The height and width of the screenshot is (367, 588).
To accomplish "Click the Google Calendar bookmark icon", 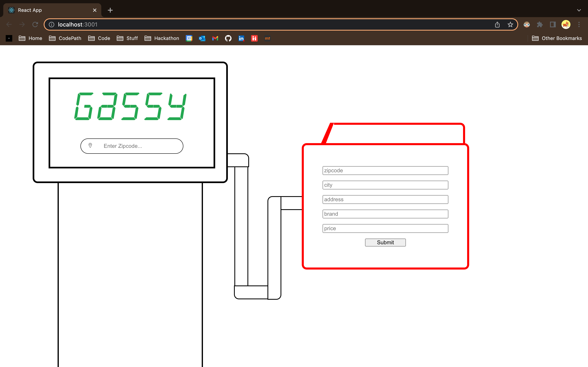I will tap(189, 38).
